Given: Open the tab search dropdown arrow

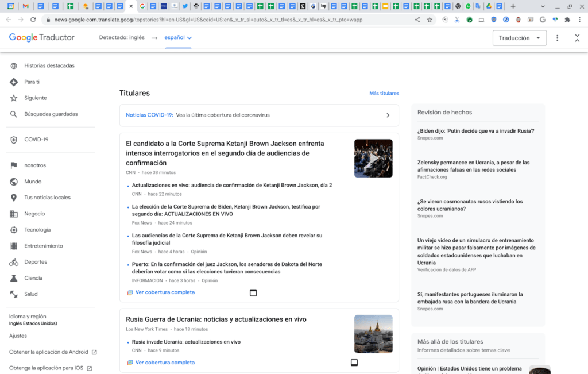Looking at the screenshot, I should coord(543,6).
